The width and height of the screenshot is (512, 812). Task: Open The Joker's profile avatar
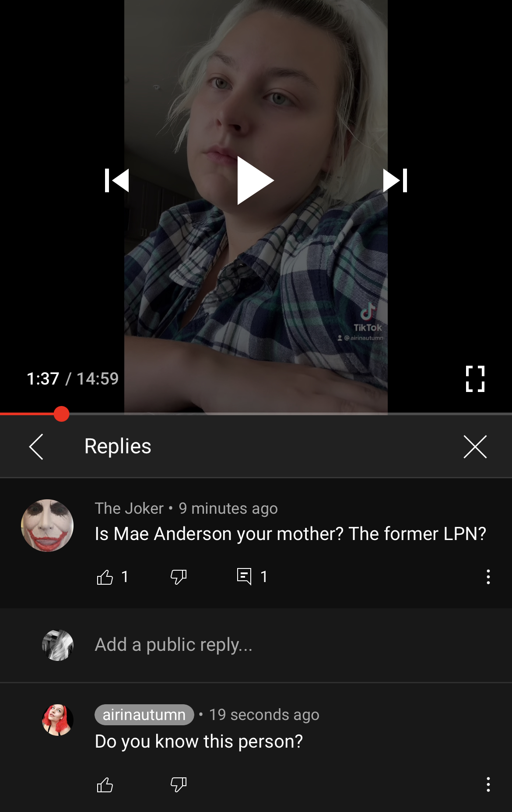47,526
